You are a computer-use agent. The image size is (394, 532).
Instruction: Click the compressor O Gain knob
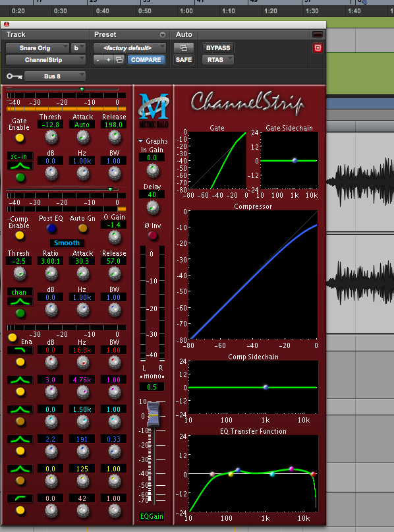tap(114, 237)
